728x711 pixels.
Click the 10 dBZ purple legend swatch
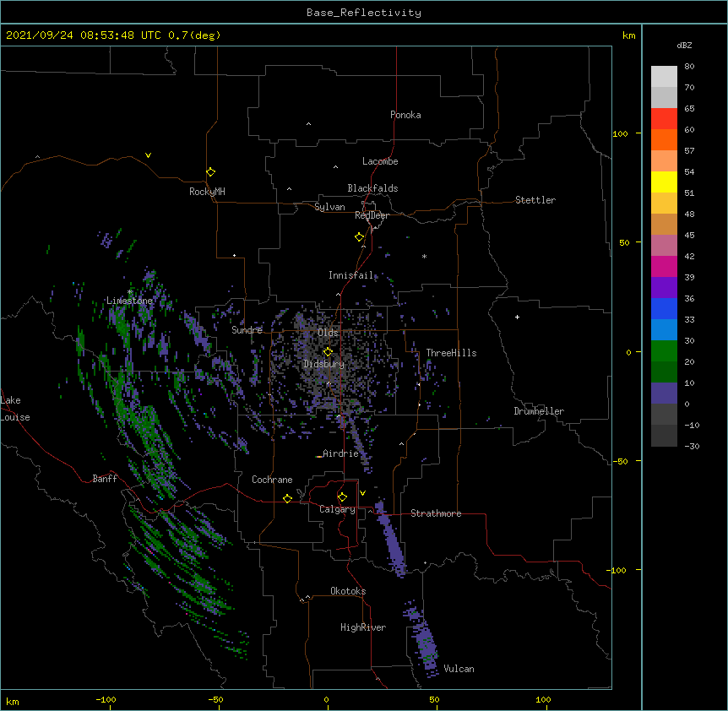click(664, 393)
